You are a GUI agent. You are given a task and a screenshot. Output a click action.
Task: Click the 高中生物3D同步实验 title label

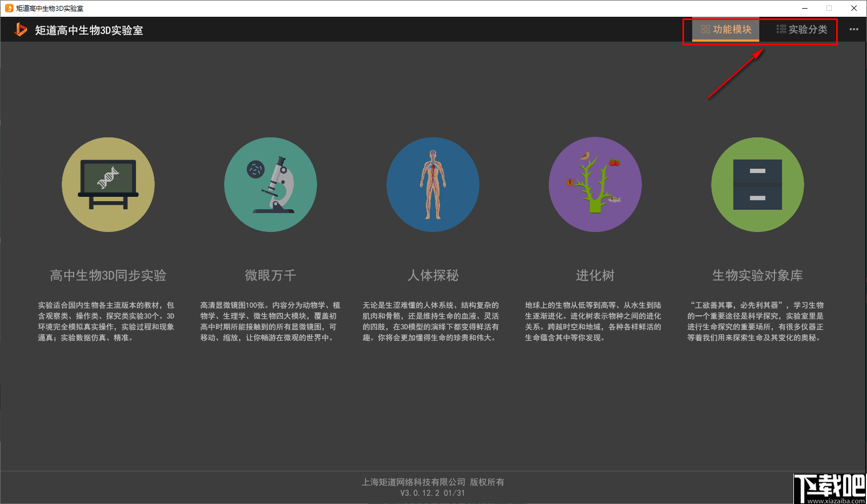tap(108, 276)
